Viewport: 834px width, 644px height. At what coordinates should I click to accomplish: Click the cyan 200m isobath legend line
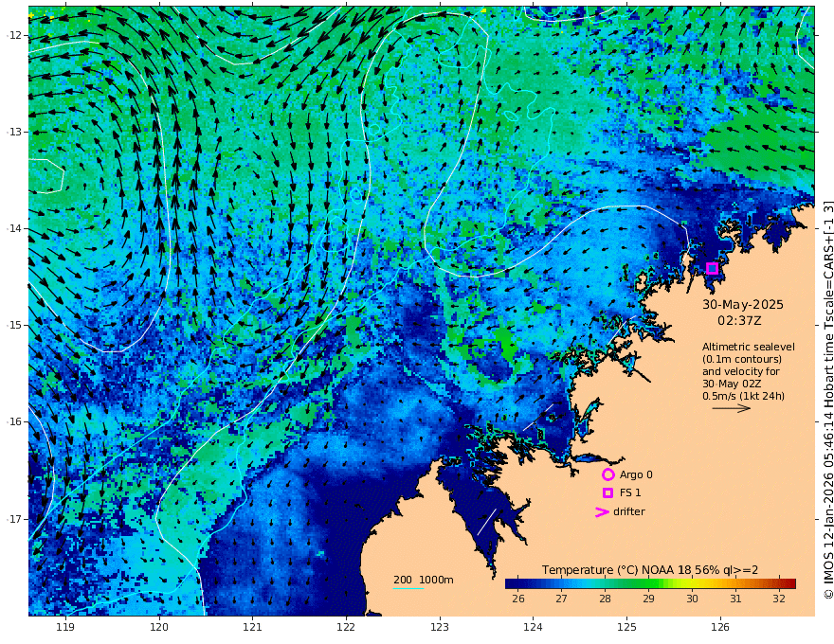[x=408, y=589]
